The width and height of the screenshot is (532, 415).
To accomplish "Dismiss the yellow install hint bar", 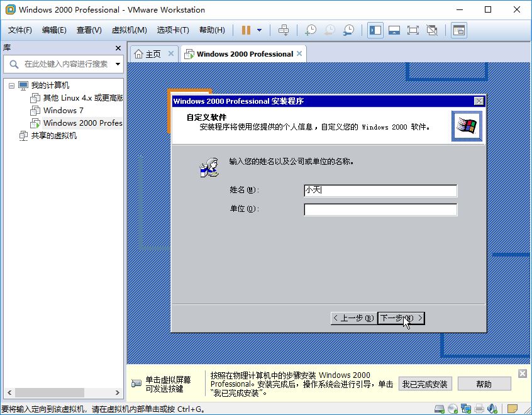I will 523,373.
